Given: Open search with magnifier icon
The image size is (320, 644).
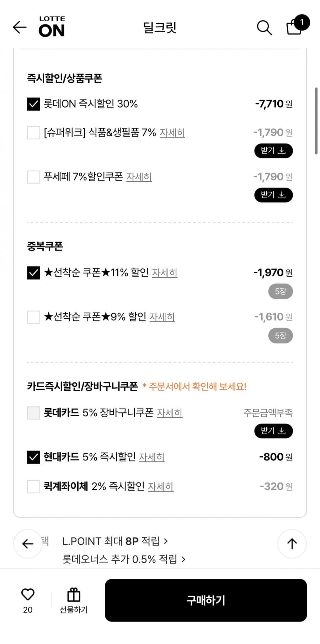Looking at the screenshot, I should (x=264, y=27).
